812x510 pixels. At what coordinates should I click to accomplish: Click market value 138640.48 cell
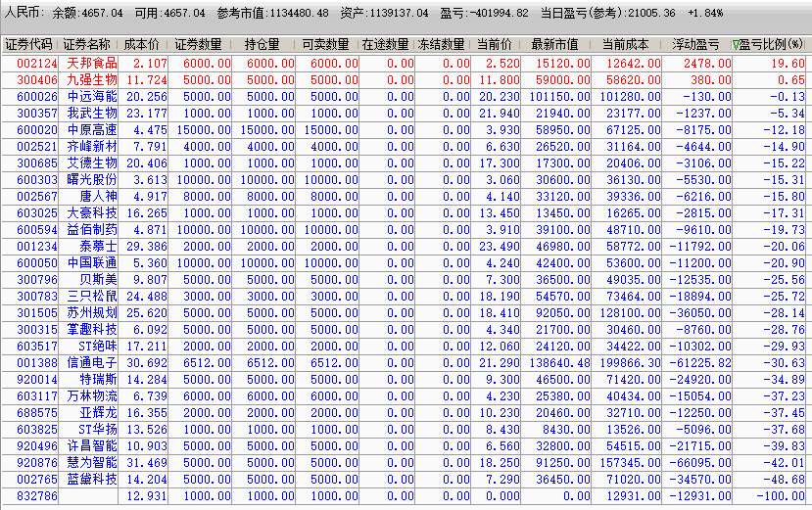[560, 363]
